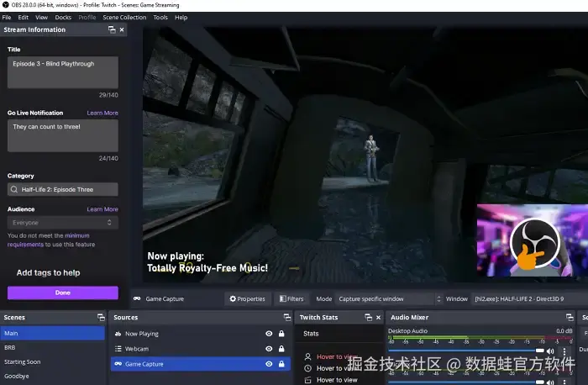588x385 pixels.
Task: Open source Properties button
Action: point(248,298)
